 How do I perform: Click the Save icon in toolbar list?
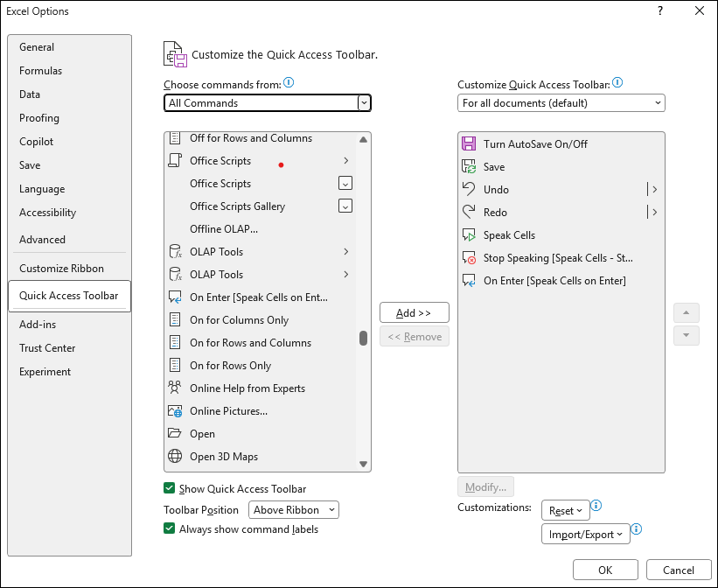point(469,167)
